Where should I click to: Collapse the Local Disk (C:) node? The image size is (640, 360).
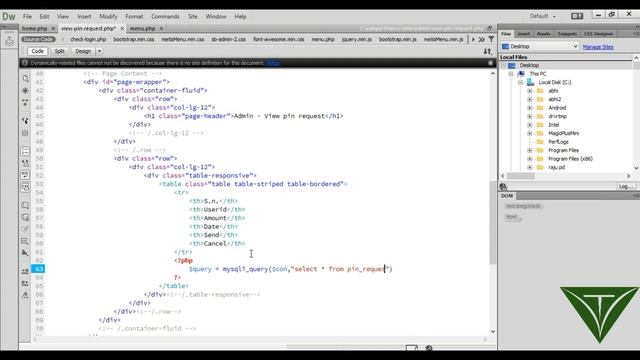click(520, 82)
